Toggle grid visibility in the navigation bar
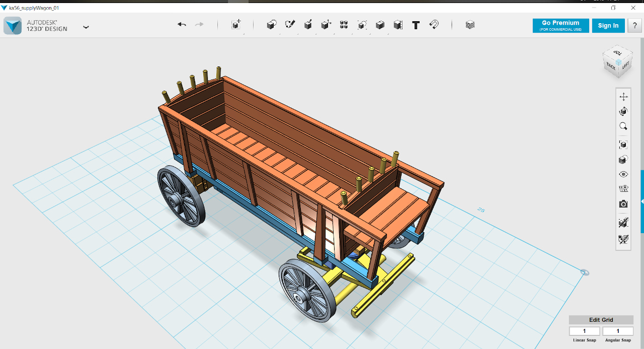Image resolution: width=644 pixels, height=349 pixels. click(x=623, y=189)
